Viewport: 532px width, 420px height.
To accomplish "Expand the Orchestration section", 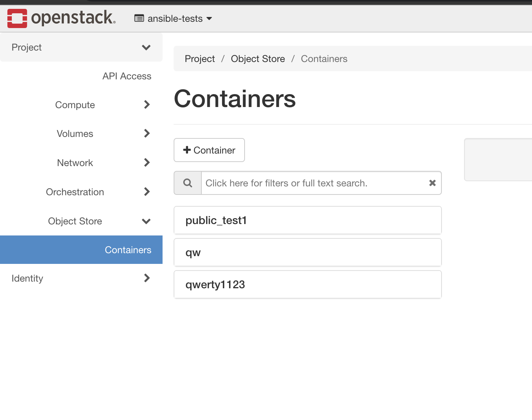I will pos(147,192).
